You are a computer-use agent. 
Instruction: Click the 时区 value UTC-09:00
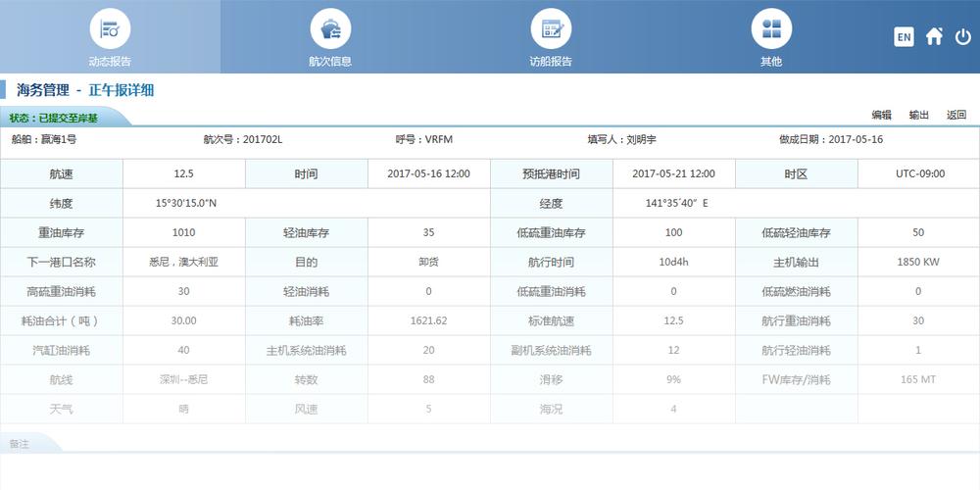pyautogui.click(x=920, y=173)
